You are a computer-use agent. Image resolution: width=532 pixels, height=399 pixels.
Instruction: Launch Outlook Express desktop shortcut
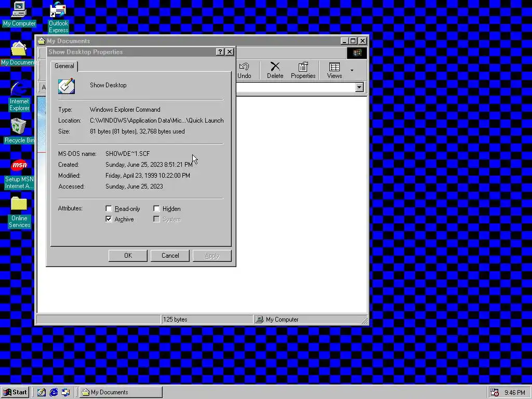click(x=58, y=17)
